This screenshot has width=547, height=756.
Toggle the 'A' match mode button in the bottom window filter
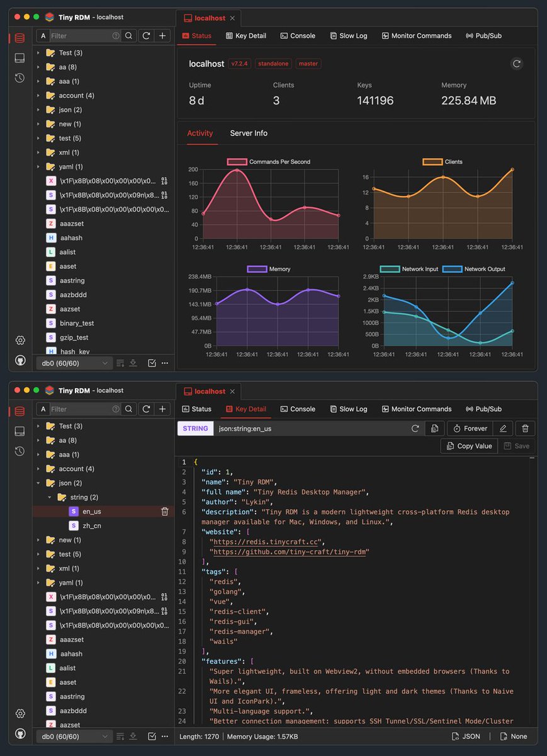pyautogui.click(x=43, y=409)
